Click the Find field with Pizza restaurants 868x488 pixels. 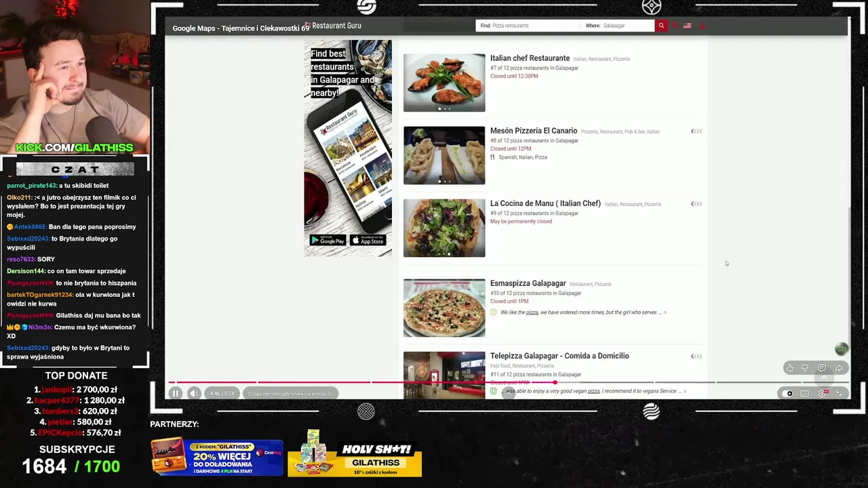coord(529,26)
